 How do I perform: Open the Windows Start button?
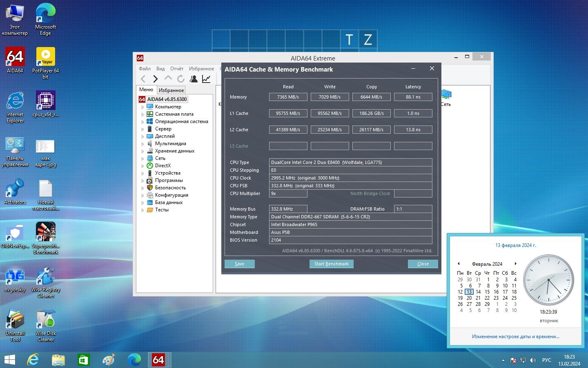point(9,360)
